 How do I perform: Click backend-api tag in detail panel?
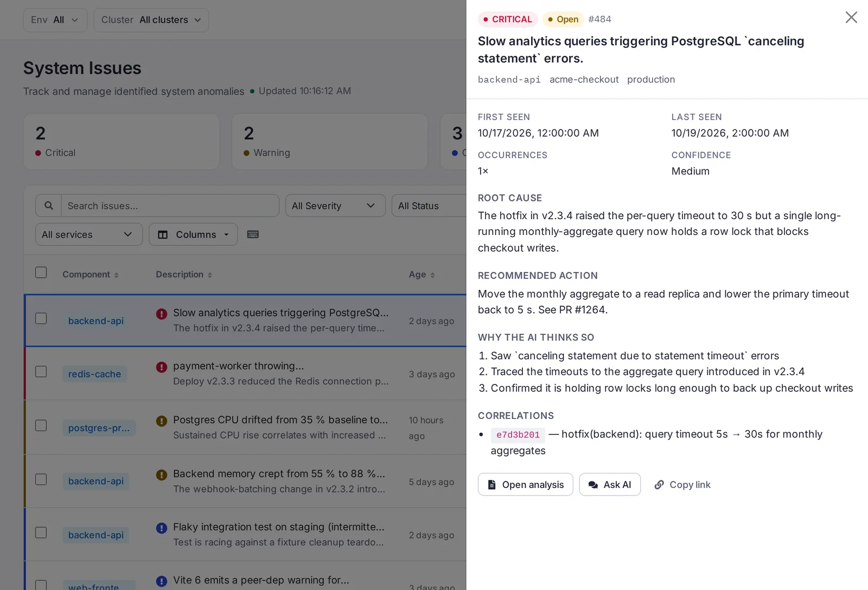(x=509, y=80)
